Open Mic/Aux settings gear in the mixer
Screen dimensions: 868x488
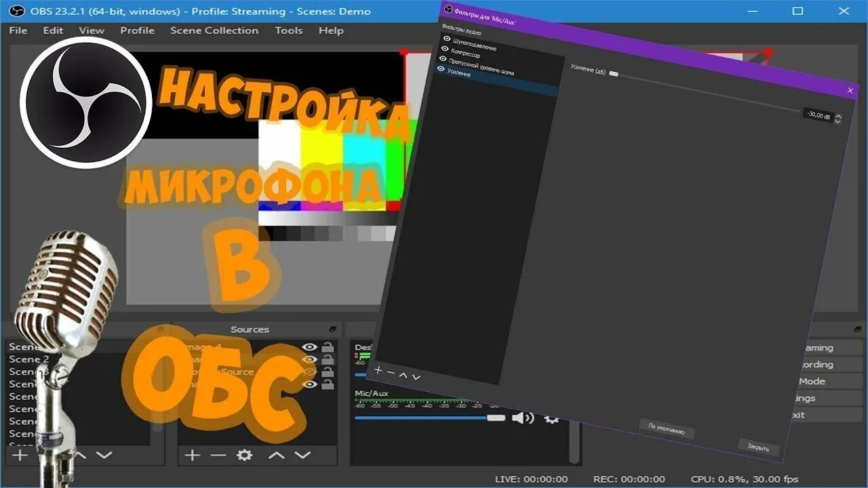(x=552, y=419)
